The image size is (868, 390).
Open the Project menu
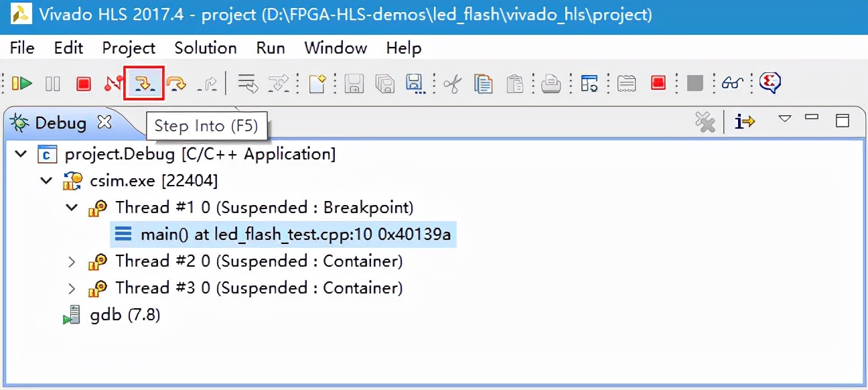(x=129, y=48)
